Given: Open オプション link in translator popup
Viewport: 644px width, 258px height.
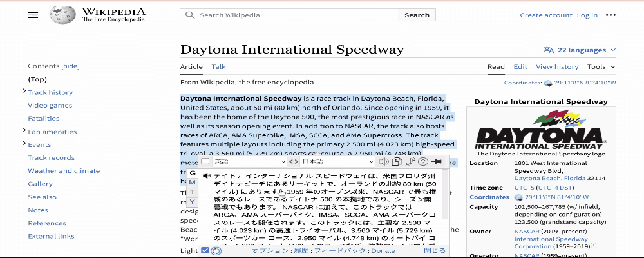Looking at the screenshot, I should (270, 251).
